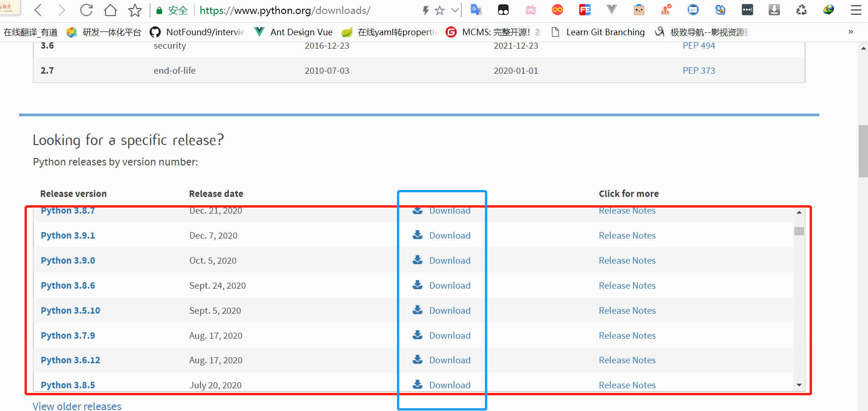Open the pink Bilibili TV extension
The image size is (868, 411).
click(531, 10)
